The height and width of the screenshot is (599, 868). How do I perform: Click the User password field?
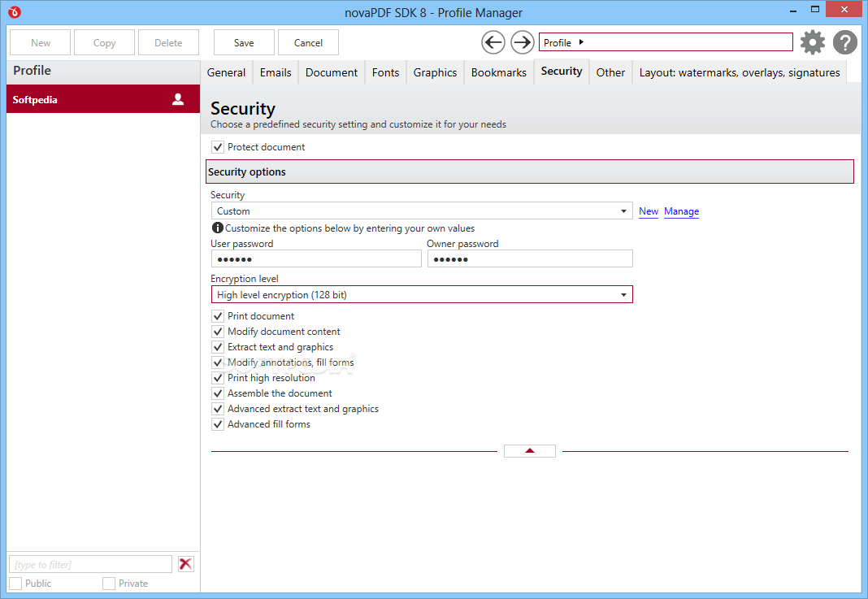(x=316, y=258)
